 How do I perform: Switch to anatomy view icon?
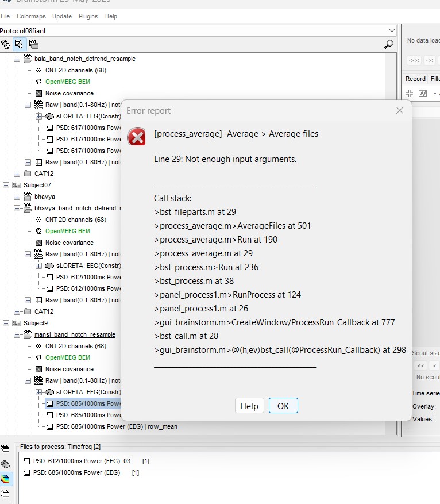(6, 44)
